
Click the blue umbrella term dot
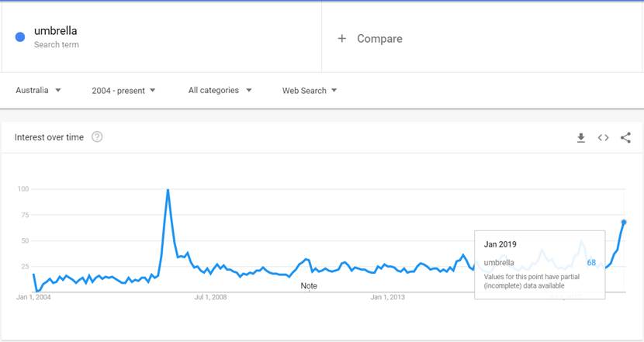pos(20,36)
